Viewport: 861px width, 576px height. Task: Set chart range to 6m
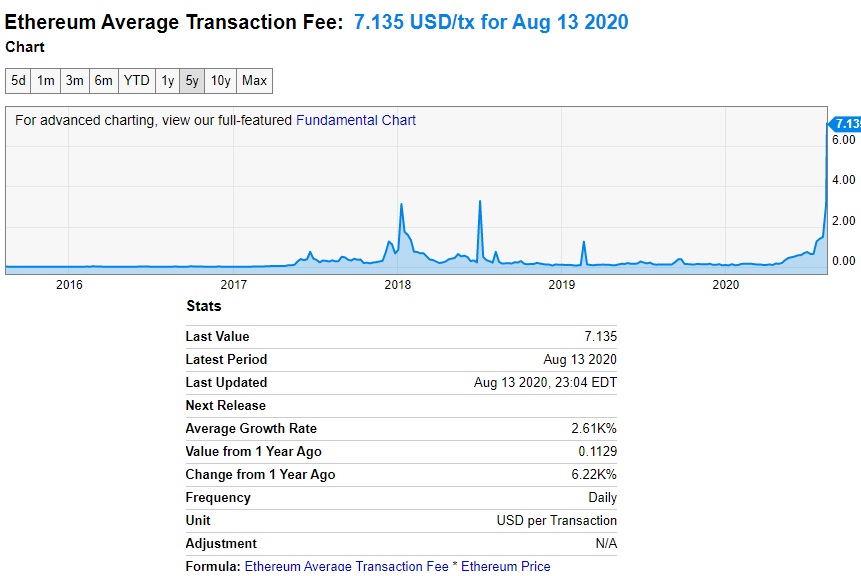(x=103, y=81)
